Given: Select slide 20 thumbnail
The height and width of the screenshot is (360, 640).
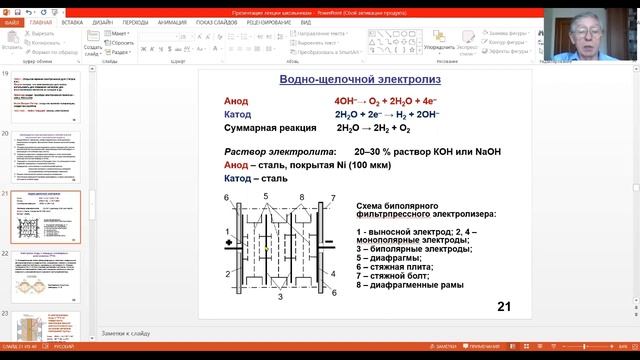Looking at the screenshot, I should 46,157.
